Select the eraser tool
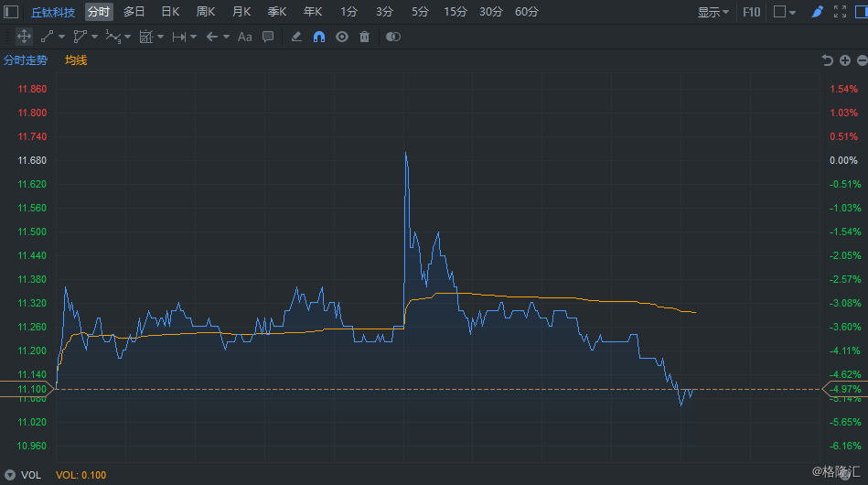The width and height of the screenshot is (868, 485). (296, 37)
